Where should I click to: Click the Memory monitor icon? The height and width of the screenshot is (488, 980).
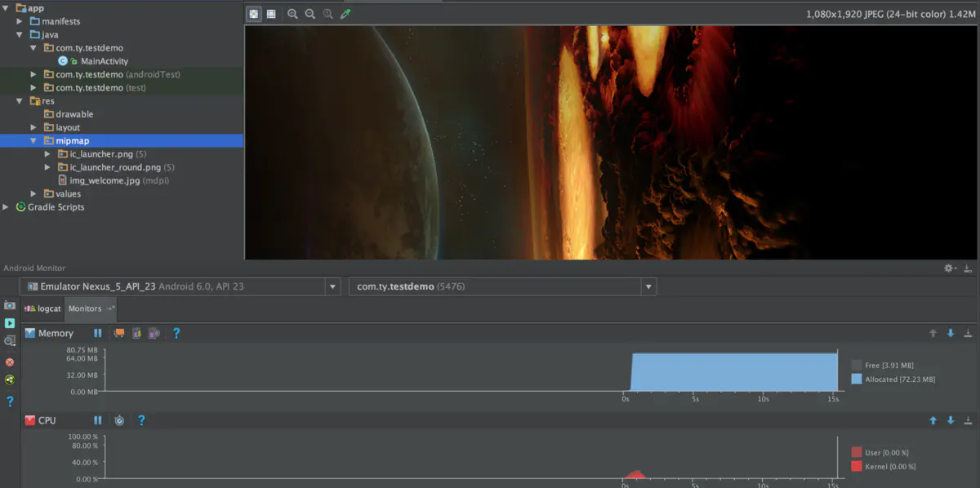pyautogui.click(x=30, y=333)
